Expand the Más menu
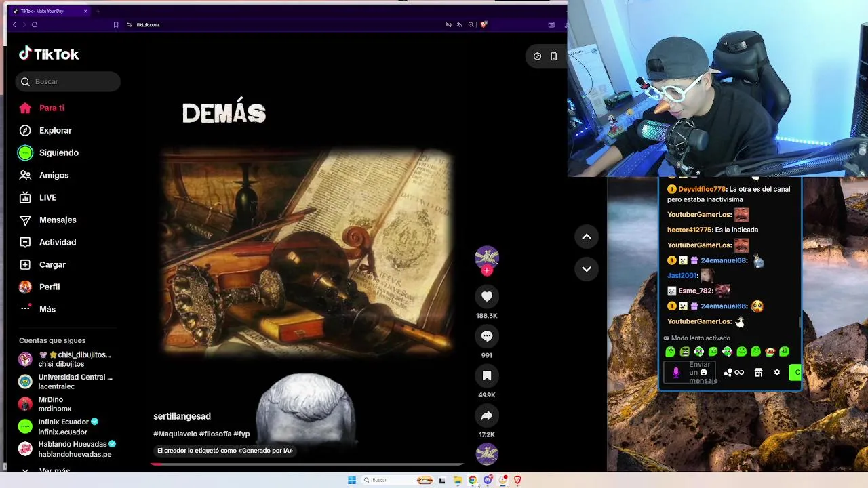868x488 pixels. point(38,309)
